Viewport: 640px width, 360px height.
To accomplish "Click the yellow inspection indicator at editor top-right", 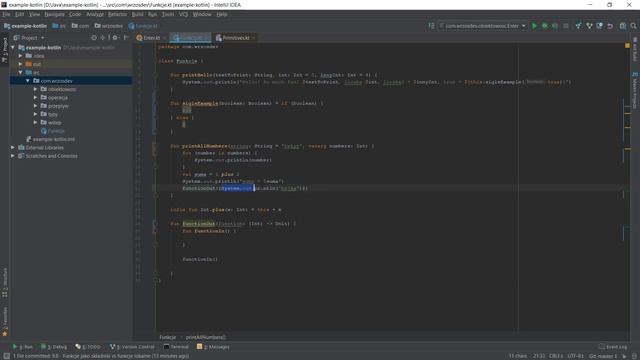I will coord(627,46).
